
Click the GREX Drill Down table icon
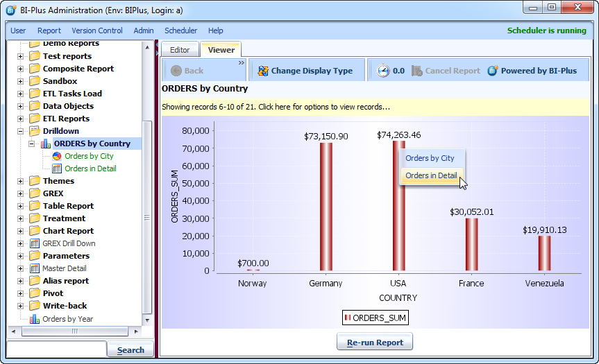coord(35,243)
